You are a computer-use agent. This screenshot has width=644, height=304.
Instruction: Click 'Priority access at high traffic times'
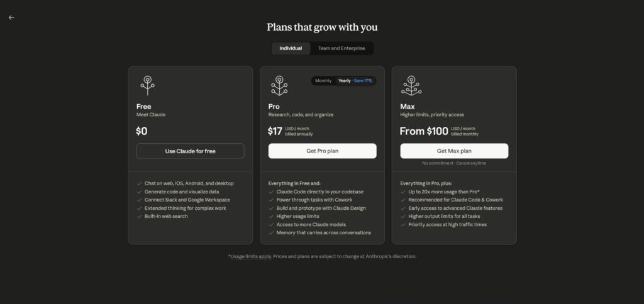(447, 224)
